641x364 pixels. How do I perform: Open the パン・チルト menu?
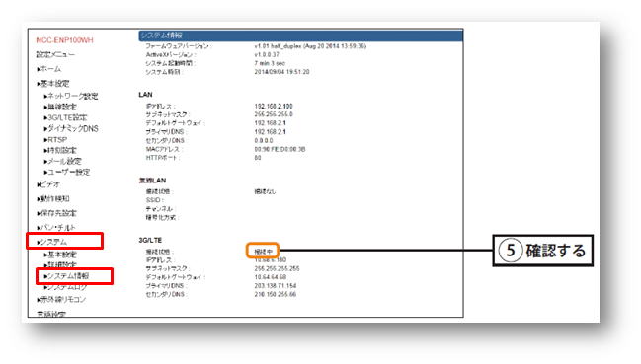click(56, 228)
